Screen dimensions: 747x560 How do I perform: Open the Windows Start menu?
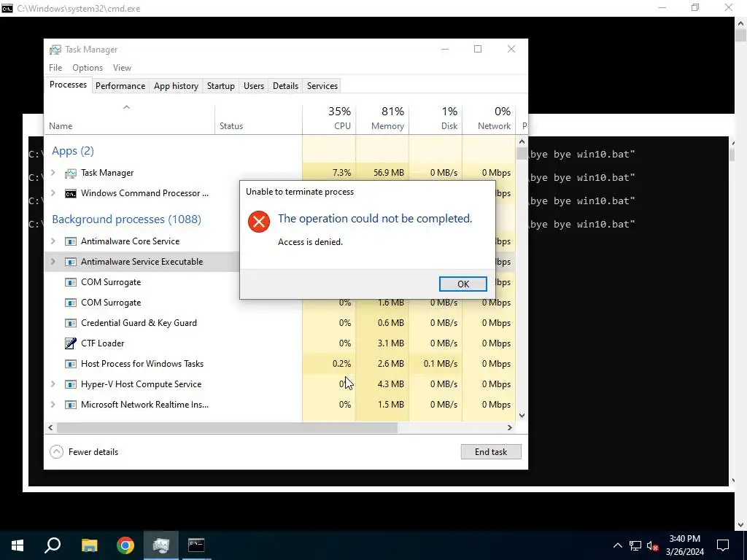tap(18, 545)
